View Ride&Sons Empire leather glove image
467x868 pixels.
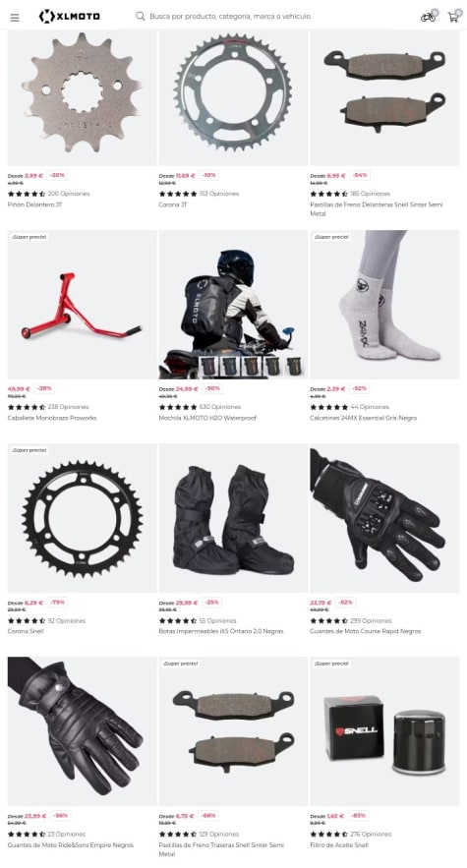click(82, 731)
